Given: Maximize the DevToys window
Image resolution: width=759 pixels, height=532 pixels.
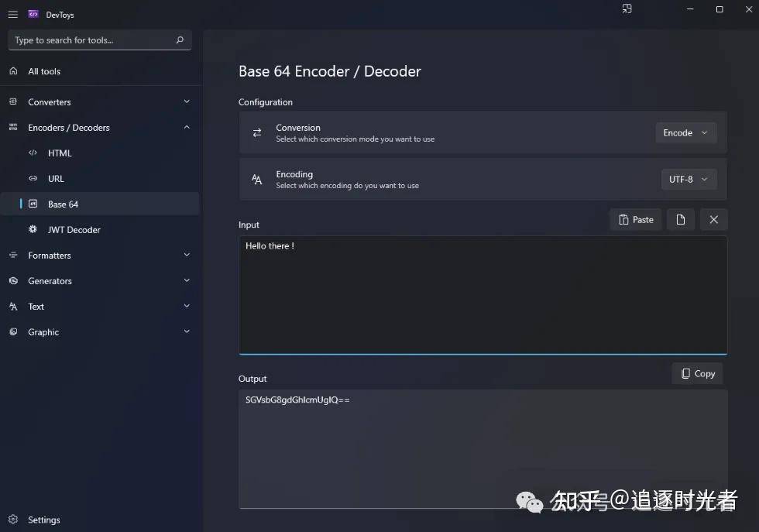Looking at the screenshot, I should point(720,9).
